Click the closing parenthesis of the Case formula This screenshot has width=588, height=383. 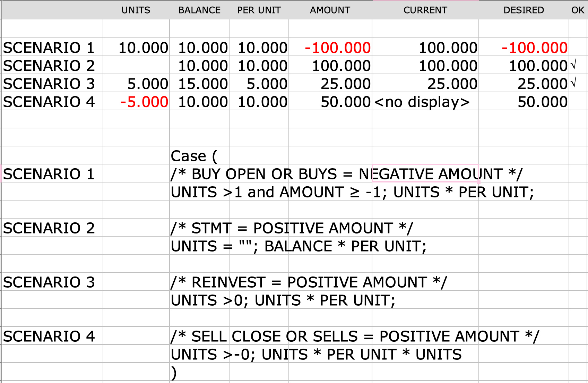coord(174,373)
